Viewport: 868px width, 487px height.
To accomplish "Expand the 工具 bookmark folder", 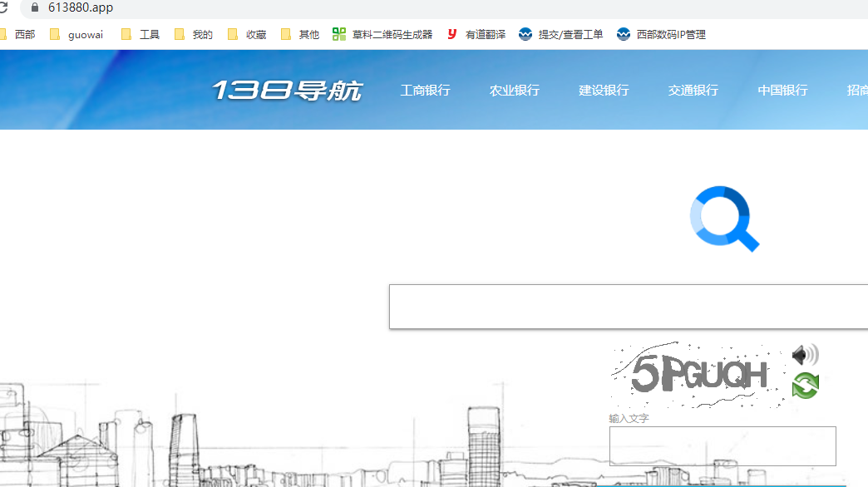I will pos(141,34).
